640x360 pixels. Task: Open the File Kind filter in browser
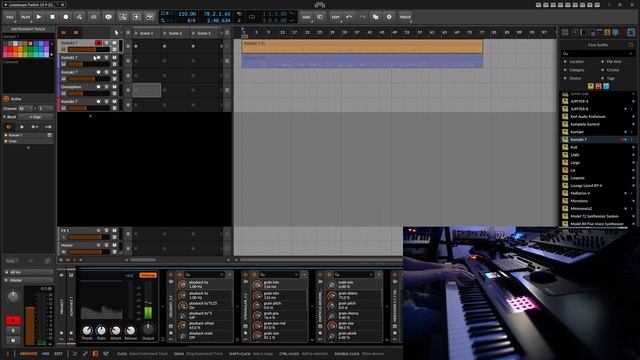[613, 62]
